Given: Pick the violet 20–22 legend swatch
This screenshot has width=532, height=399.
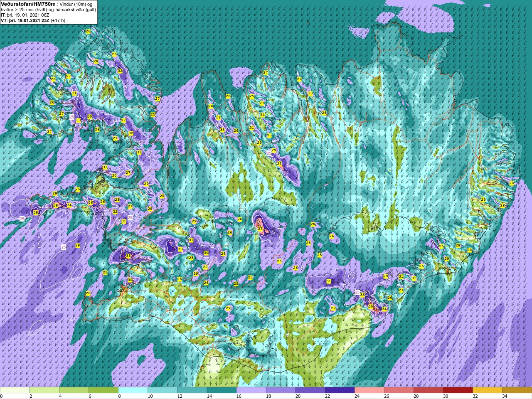Looking at the screenshot, I should point(310,390).
